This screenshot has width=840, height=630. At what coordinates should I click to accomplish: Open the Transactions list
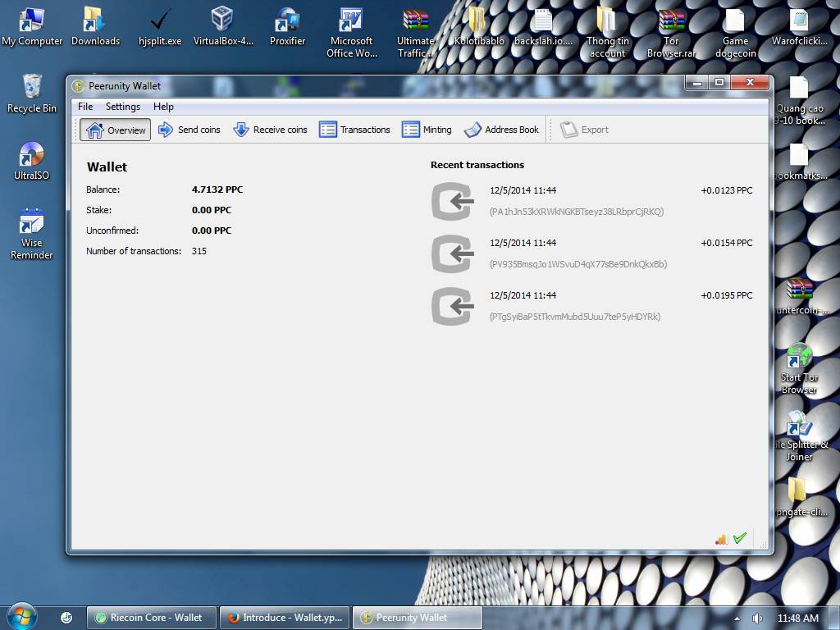click(x=354, y=130)
